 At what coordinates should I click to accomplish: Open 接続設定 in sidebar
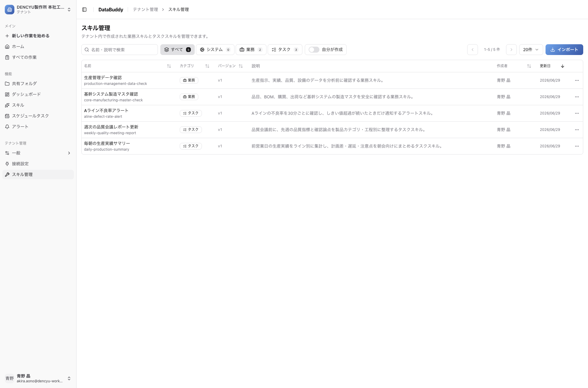(x=38, y=164)
